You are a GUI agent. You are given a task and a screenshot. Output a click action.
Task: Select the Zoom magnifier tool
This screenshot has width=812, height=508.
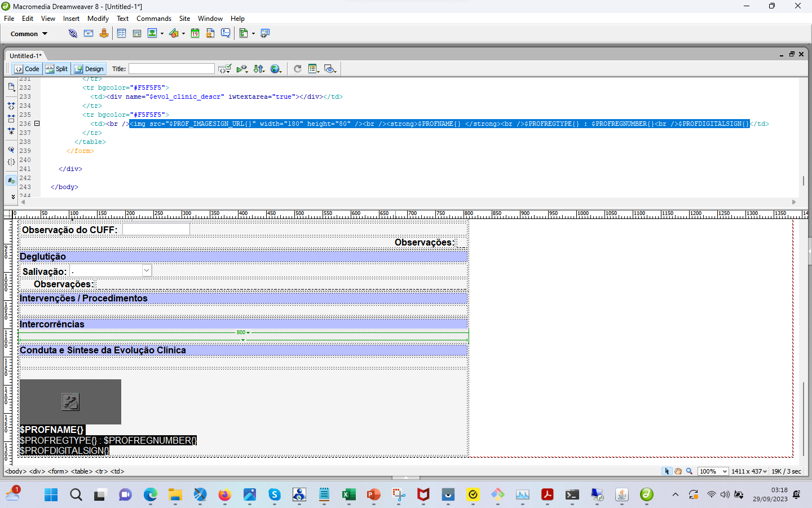tap(689, 471)
